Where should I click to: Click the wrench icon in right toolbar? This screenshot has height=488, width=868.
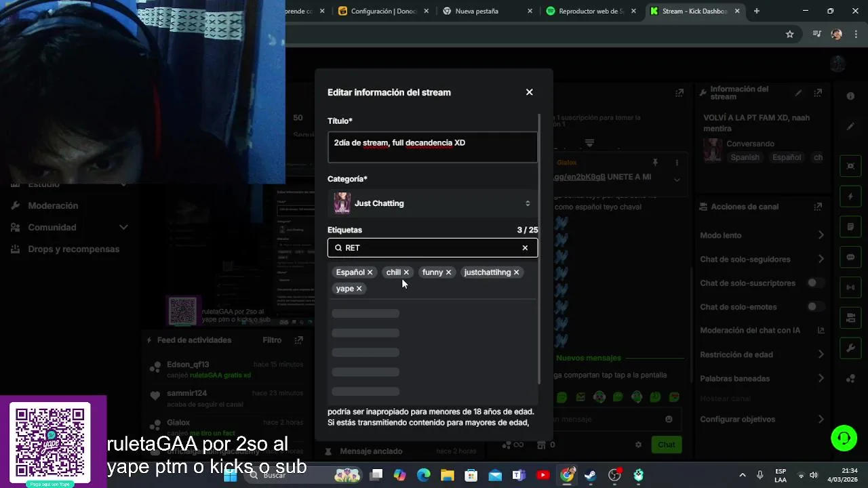(x=850, y=348)
